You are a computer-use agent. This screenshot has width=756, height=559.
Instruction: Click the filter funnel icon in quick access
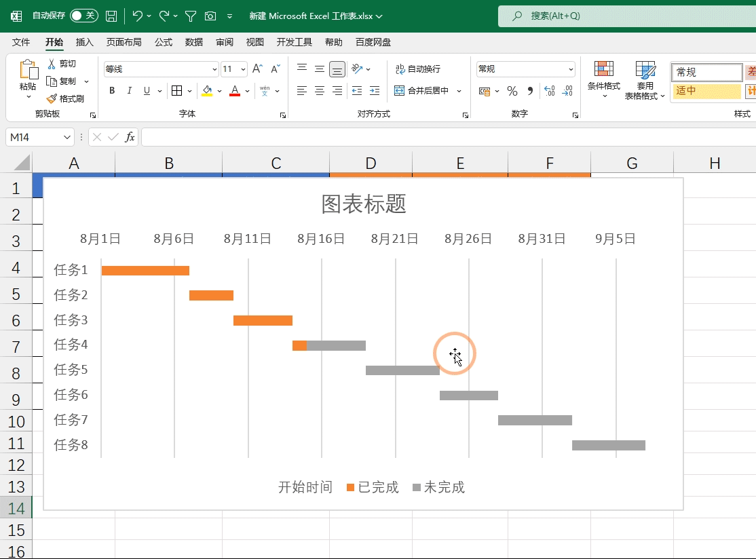click(x=191, y=16)
